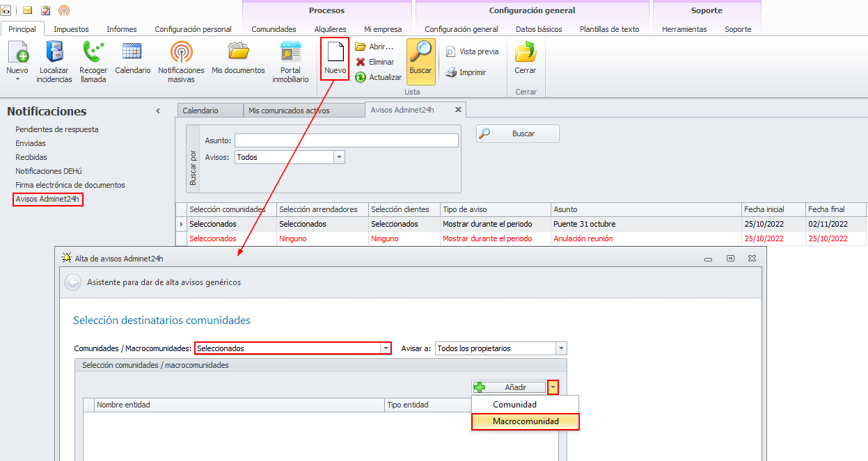
Task: Open Recibidas notifications
Action: point(31,157)
